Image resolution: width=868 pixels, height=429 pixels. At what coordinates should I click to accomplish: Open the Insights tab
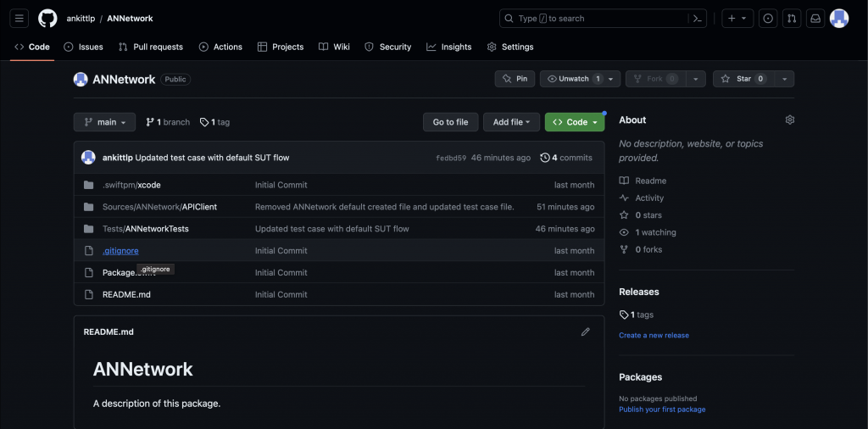pos(449,47)
